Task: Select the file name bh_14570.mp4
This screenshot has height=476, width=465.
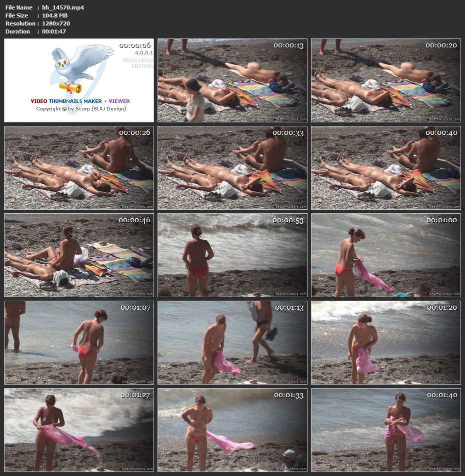Action: (x=62, y=7)
